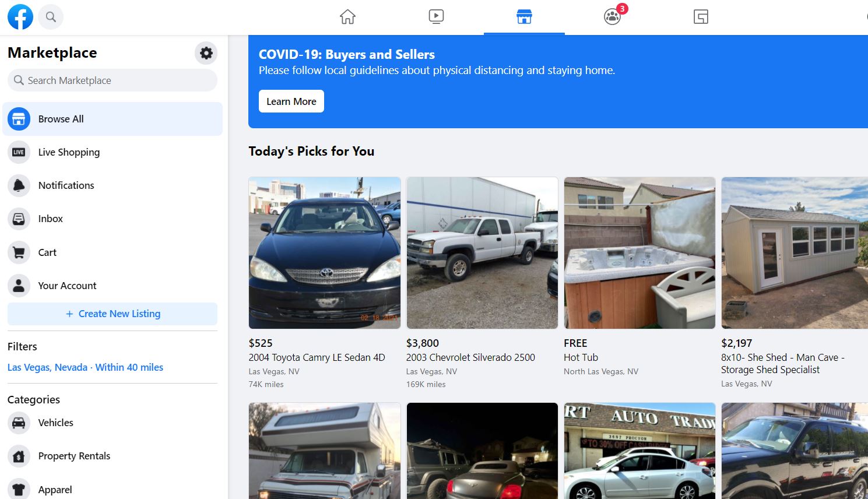
Task: Open the Facebook Home icon
Action: click(347, 17)
